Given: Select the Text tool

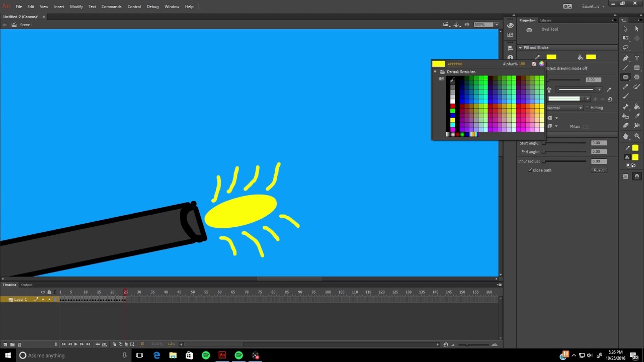Looking at the screenshot, I should point(637,58).
